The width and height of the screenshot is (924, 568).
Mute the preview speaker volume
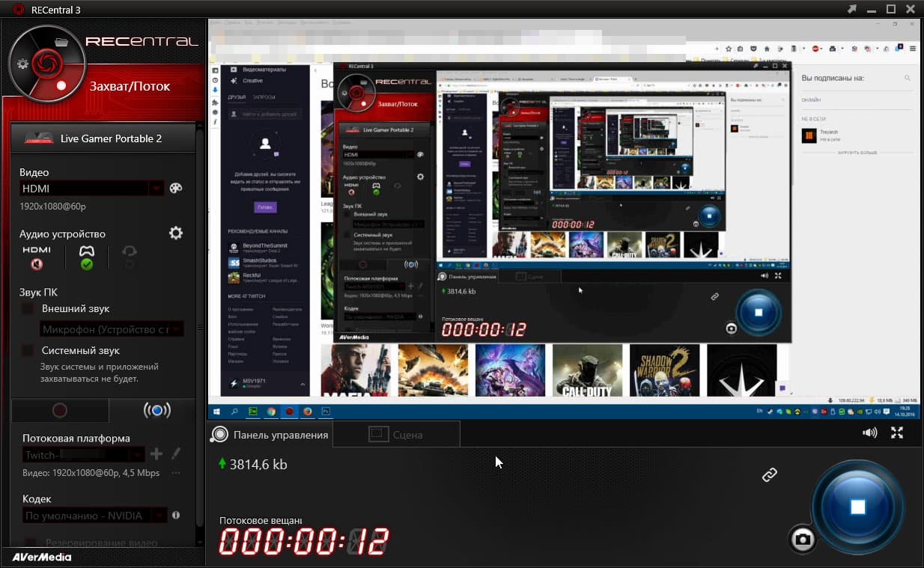click(x=869, y=433)
